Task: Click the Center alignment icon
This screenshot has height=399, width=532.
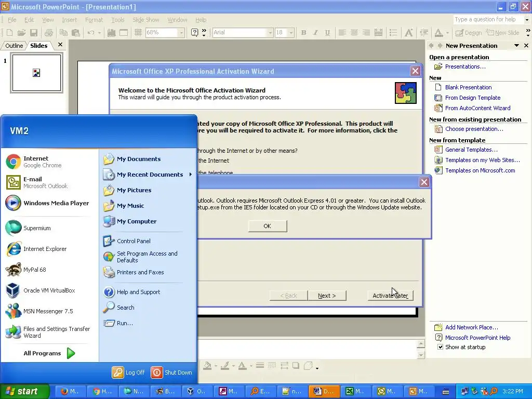Action: click(x=354, y=33)
